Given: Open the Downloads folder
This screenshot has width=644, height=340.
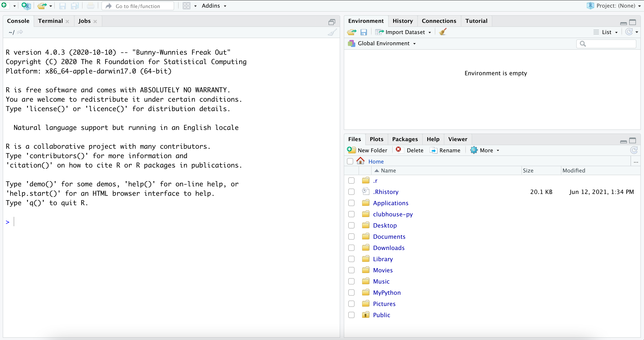Looking at the screenshot, I should 389,247.
